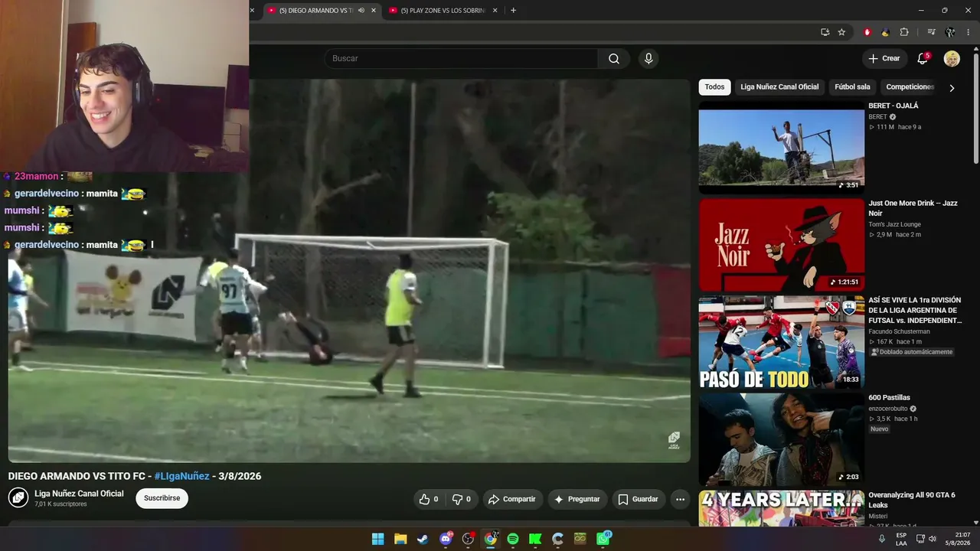Open Chrome media controls icon

tap(931, 32)
